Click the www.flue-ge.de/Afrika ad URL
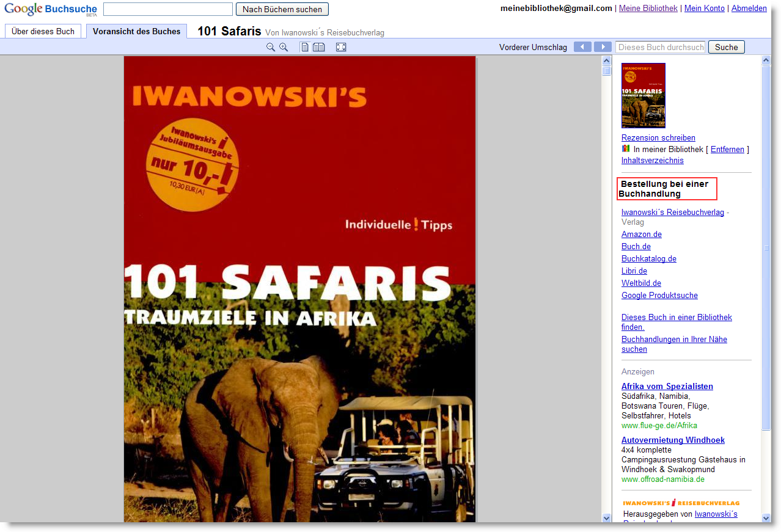The width and height of the screenshot is (781, 532). [659, 425]
